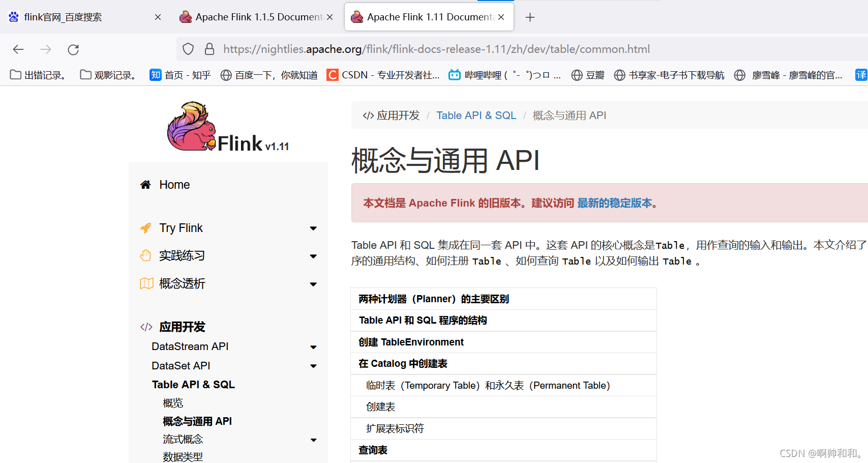Close the Apache Flink 1.11 Documentation tab
868x463 pixels.
(501, 17)
